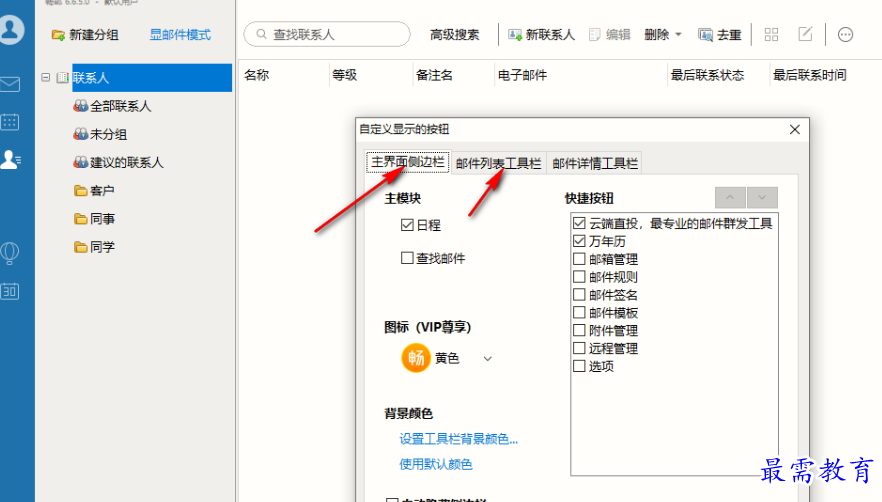Uncheck 云端直投 shortcut checkbox
882x502 pixels.
click(x=579, y=223)
